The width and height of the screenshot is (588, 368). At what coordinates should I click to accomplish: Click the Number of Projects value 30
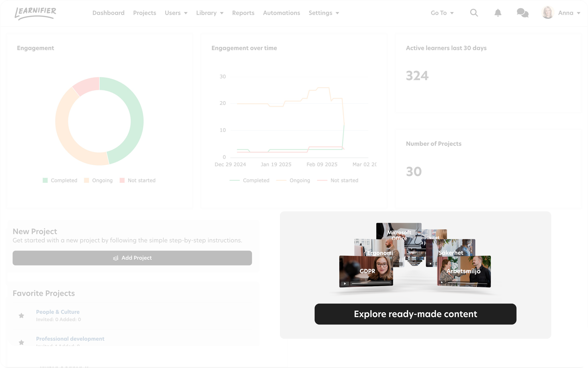(414, 172)
